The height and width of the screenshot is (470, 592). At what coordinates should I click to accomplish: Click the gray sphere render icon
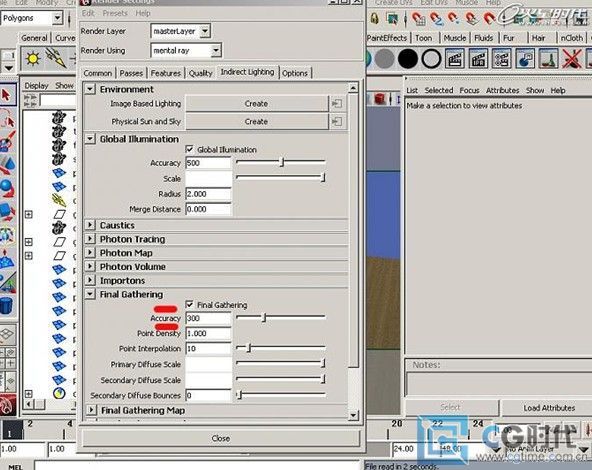384,59
